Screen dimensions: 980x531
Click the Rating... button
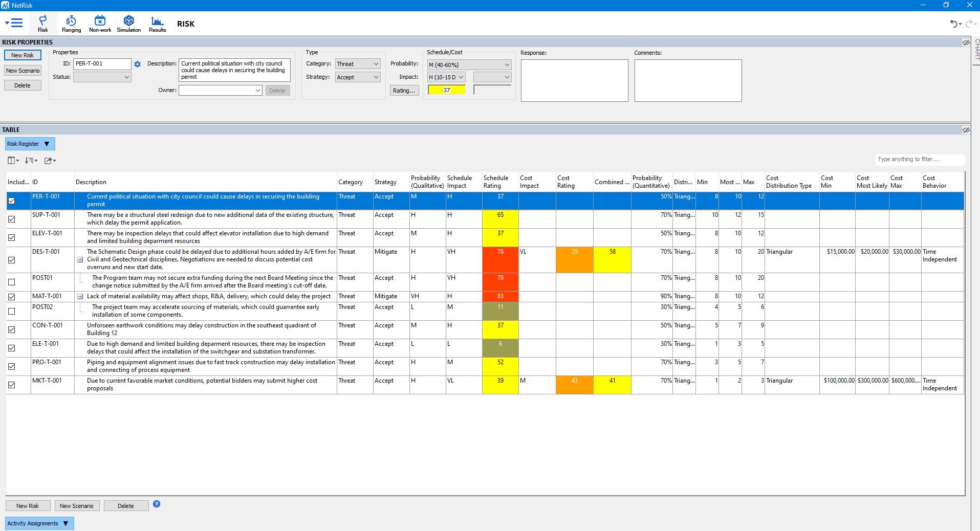tap(404, 91)
